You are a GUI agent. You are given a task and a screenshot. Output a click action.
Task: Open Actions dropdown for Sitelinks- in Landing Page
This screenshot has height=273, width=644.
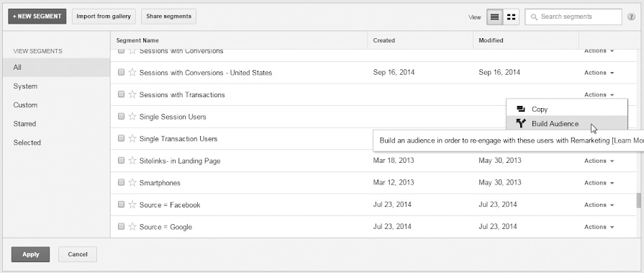click(x=599, y=161)
